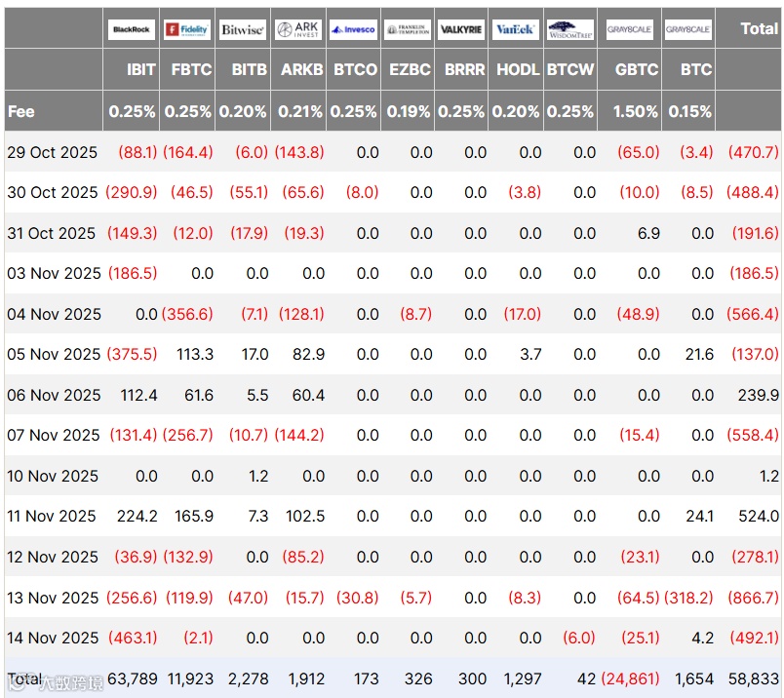The width and height of the screenshot is (784, 698).
Task: Click the Valkyrie logo
Action: (461, 29)
